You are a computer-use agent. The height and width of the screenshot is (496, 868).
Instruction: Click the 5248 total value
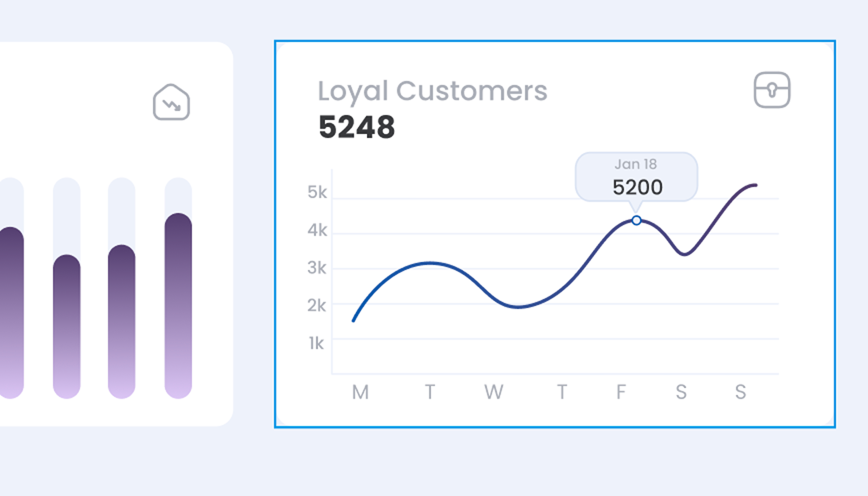click(357, 127)
